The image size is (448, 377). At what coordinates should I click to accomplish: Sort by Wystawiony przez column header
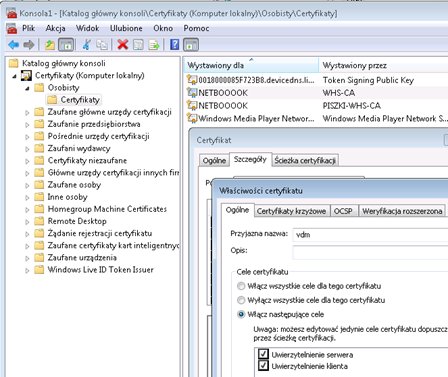pos(383,65)
